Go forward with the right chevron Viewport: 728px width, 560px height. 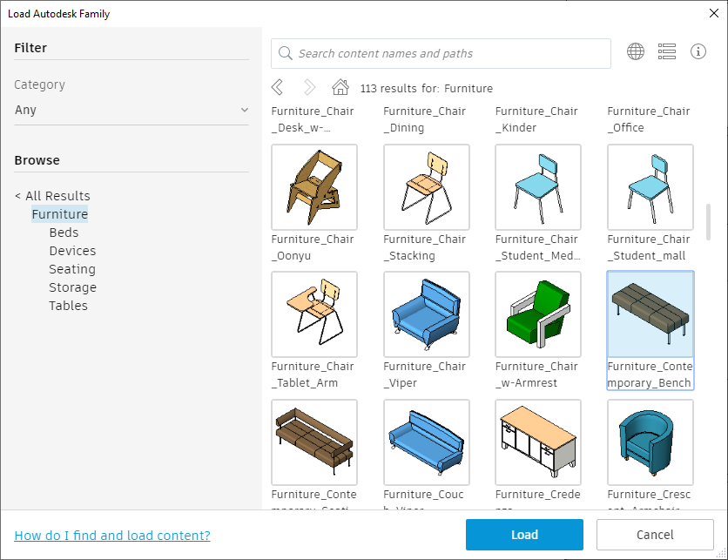(x=309, y=87)
